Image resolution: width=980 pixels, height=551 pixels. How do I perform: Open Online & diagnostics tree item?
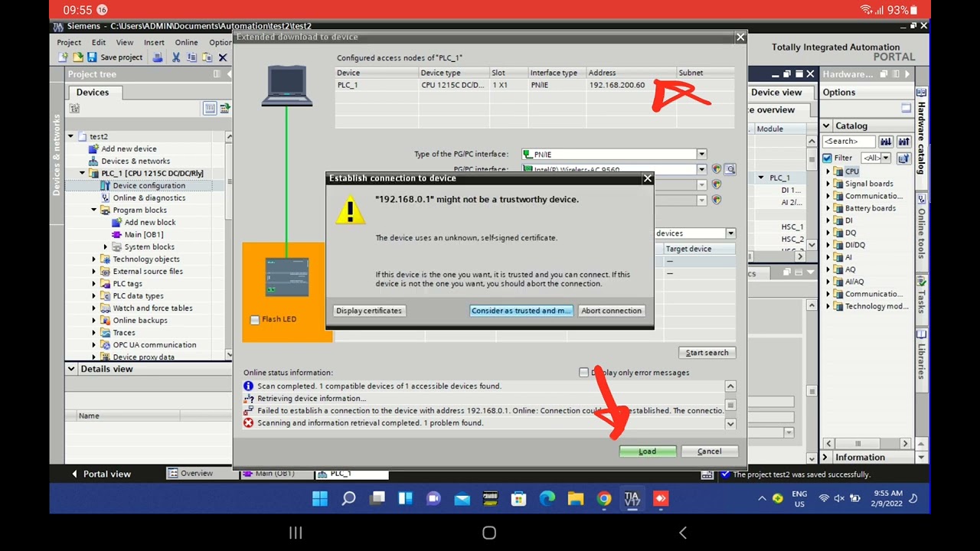149,197
